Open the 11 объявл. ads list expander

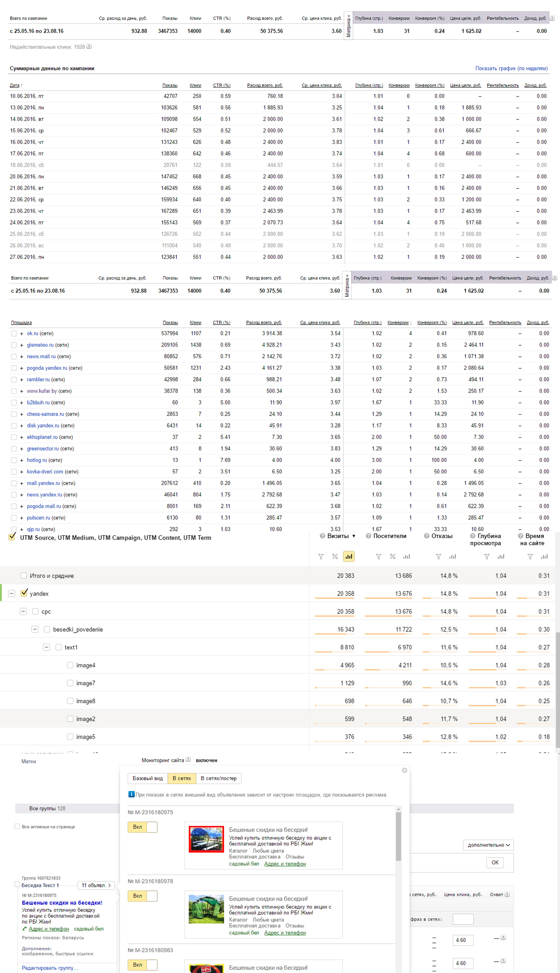pos(96,885)
